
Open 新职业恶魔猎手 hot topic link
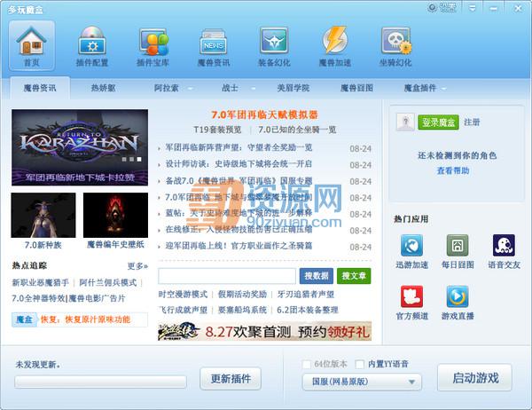[41, 282]
